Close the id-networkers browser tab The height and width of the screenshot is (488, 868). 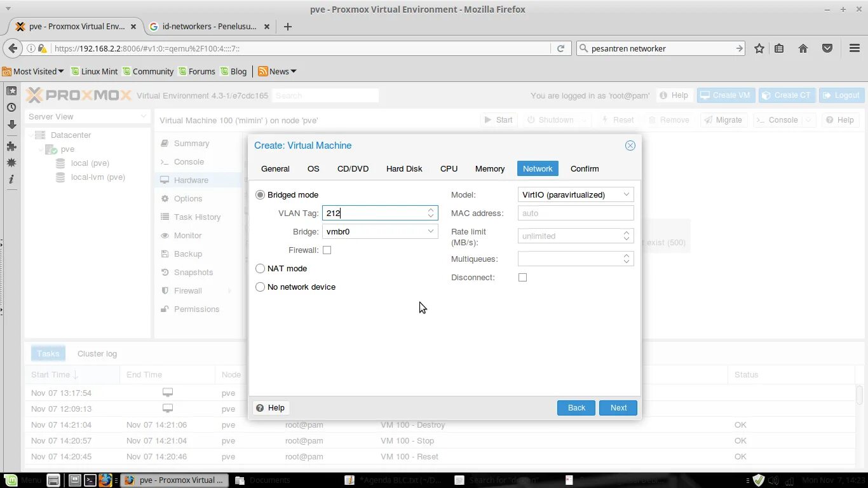coord(267,27)
